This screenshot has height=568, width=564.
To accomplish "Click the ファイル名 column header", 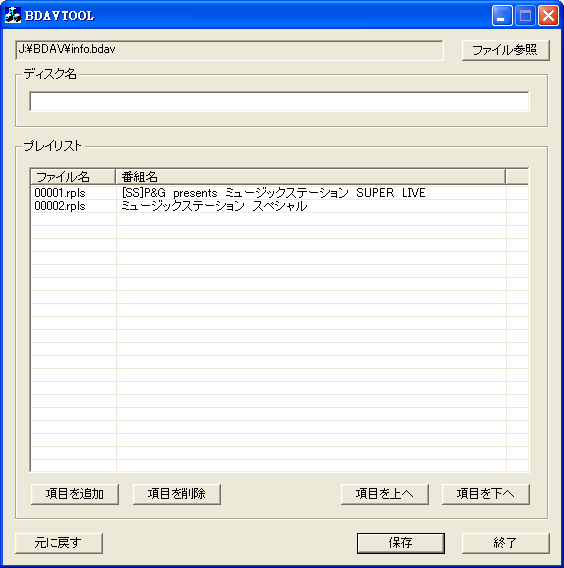I will (73, 177).
